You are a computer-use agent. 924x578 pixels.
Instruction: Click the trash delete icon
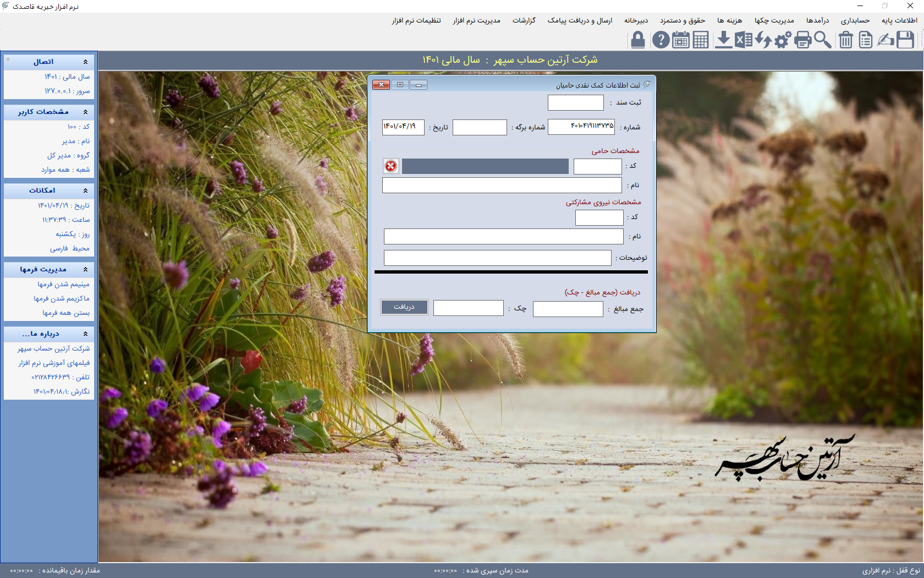[846, 40]
